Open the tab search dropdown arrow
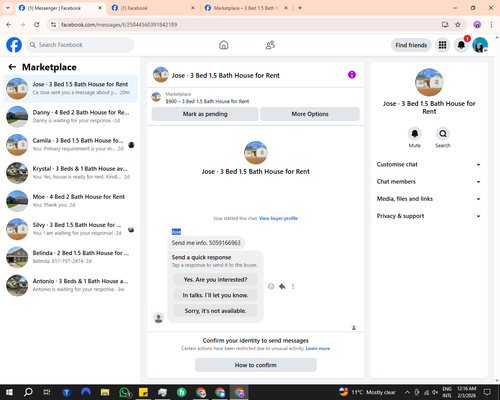Image resolution: width=500 pixels, height=400 pixels. click(8, 8)
